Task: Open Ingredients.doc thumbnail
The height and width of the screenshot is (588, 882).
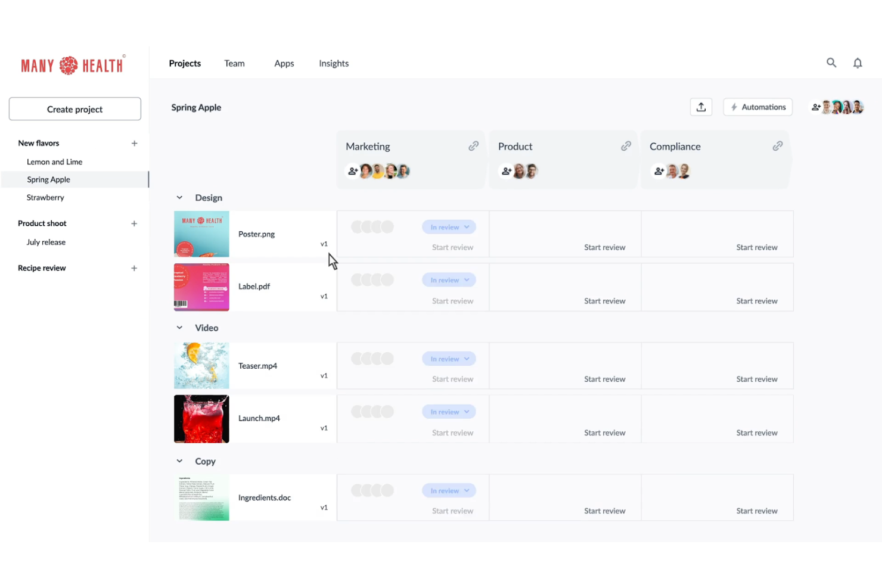Action: point(201,498)
